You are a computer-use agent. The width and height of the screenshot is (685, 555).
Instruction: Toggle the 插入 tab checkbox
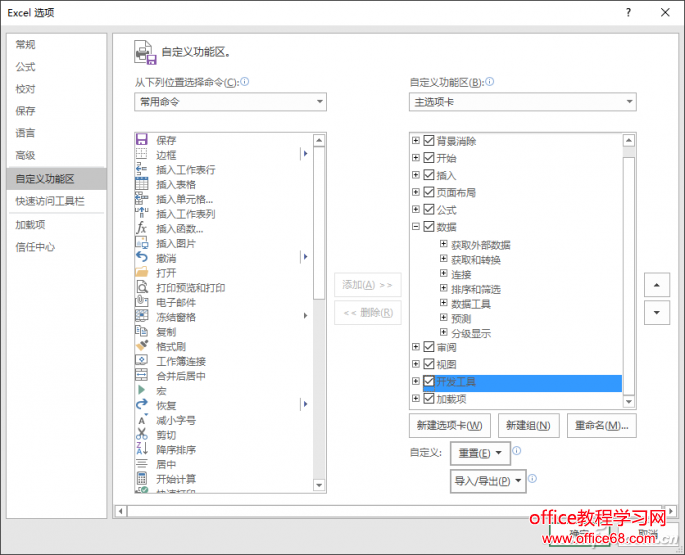[x=429, y=175]
